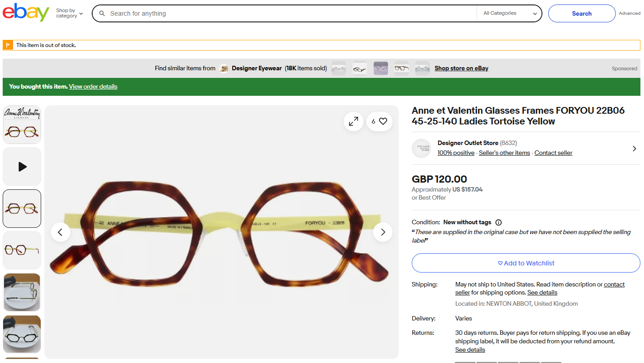Image resolution: width=644 pixels, height=363 pixels.
Task: Click the Add to Watchlist button
Action: pos(526,263)
